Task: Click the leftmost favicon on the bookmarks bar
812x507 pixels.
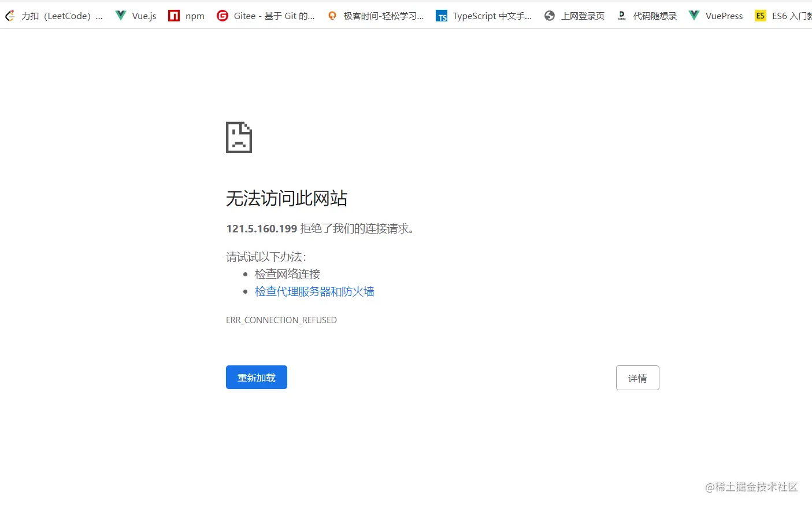Action: coord(9,16)
